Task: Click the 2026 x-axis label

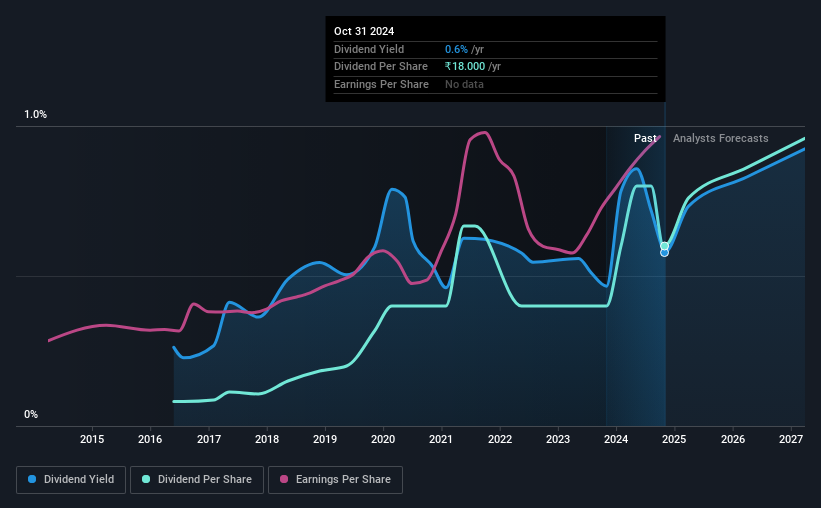Action: click(x=733, y=439)
